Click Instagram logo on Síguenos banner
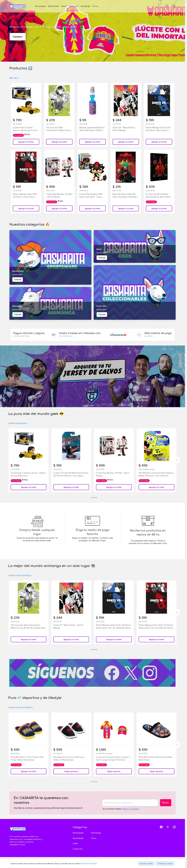This screenshot has height=868, width=187. tap(150, 673)
